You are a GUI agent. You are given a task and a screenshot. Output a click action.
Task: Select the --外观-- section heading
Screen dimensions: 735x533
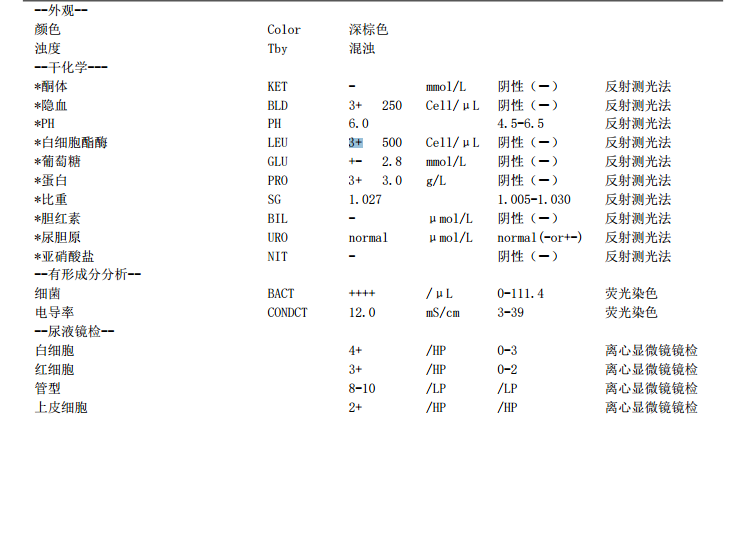(x=61, y=10)
